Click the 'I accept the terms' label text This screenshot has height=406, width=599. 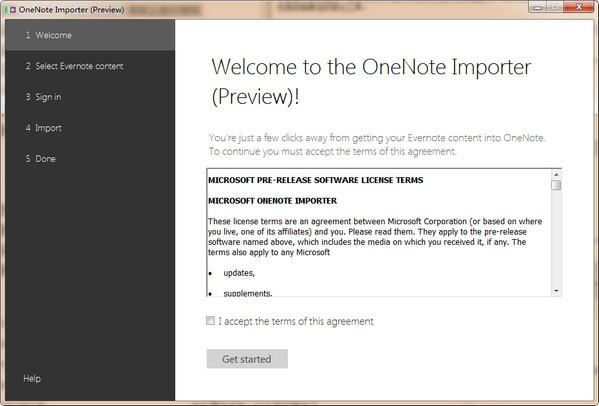(296, 321)
